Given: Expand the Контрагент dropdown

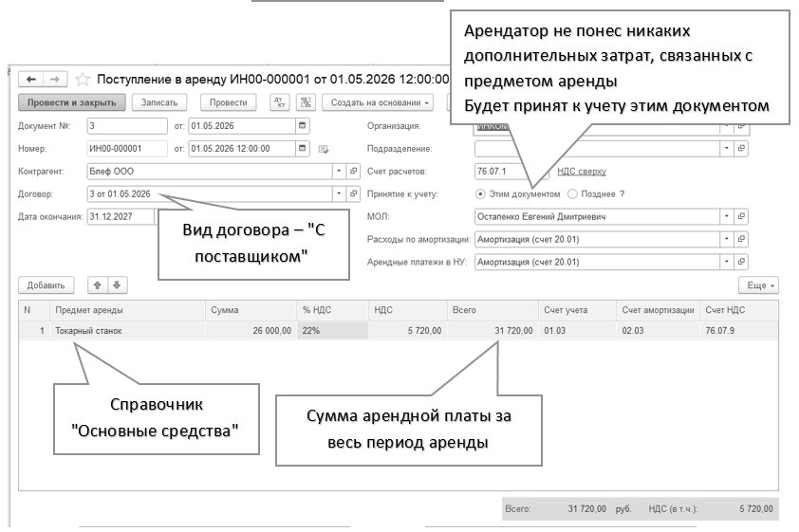Looking at the screenshot, I should pyautogui.click(x=339, y=172).
